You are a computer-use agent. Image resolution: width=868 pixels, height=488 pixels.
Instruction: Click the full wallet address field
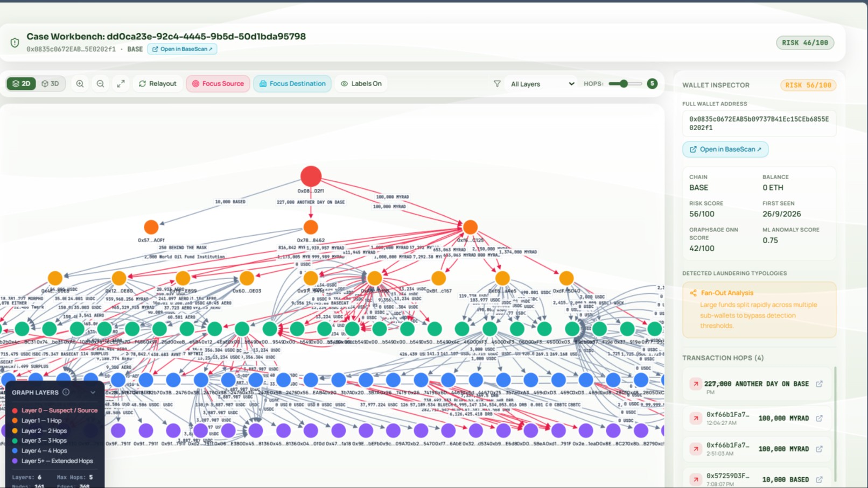tap(759, 123)
